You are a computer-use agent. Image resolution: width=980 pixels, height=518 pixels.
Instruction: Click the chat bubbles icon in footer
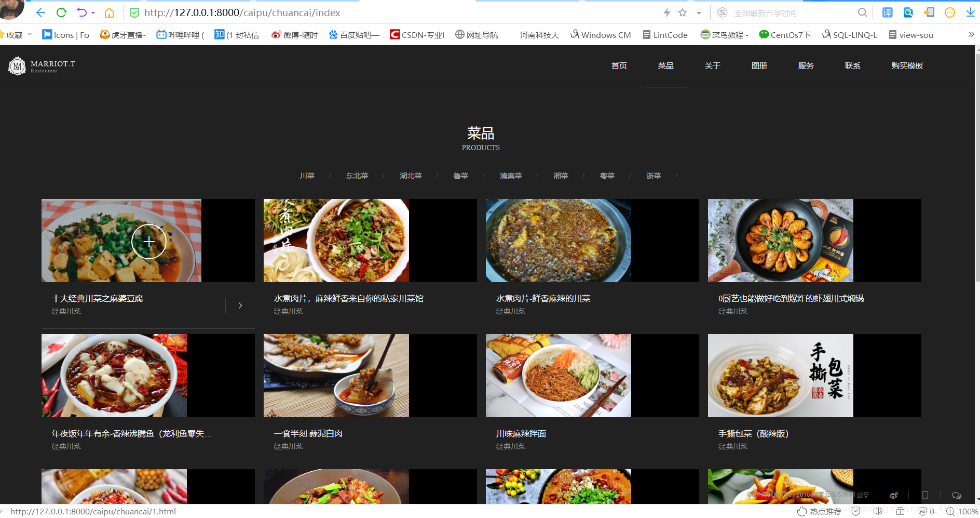click(x=957, y=495)
